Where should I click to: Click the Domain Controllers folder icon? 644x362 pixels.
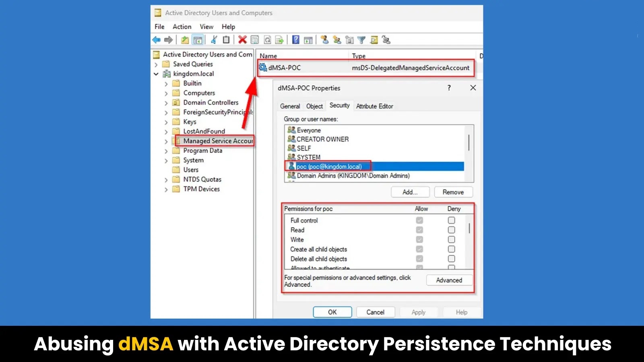tap(176, 103)
